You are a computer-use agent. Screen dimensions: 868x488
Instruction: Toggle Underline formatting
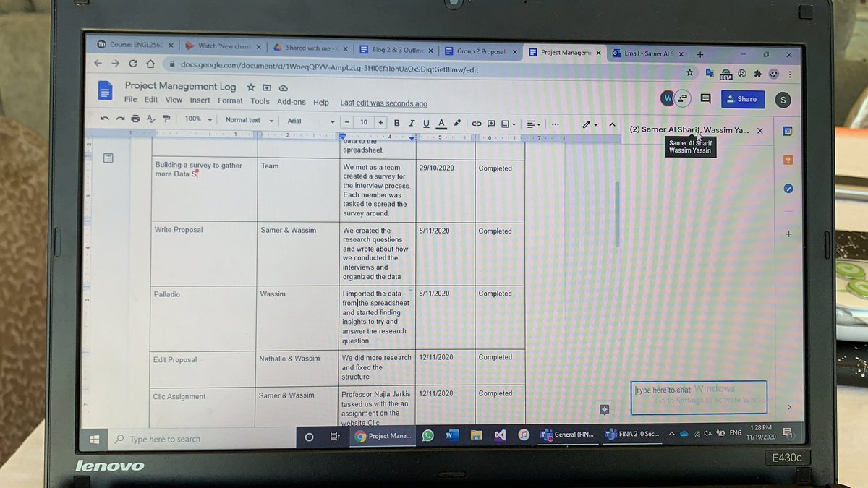click(x=426, y=124)
